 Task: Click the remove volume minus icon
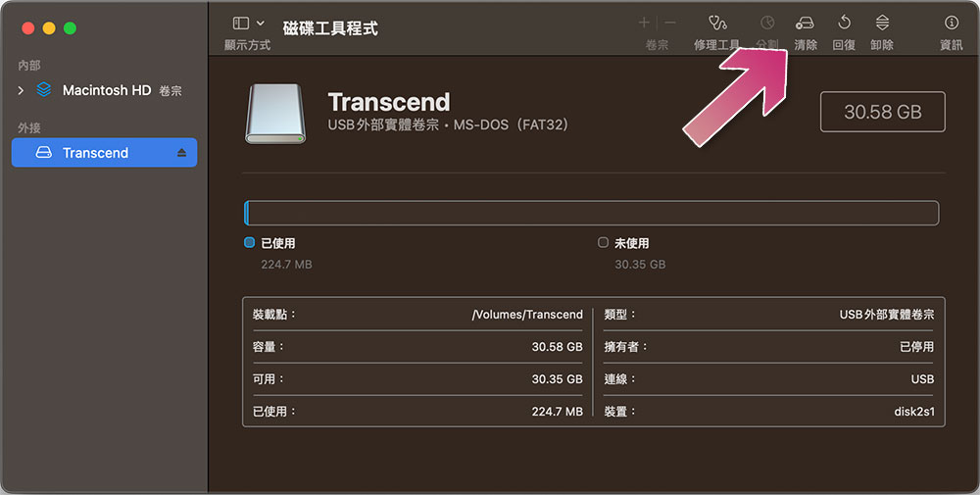coord(670,23)
